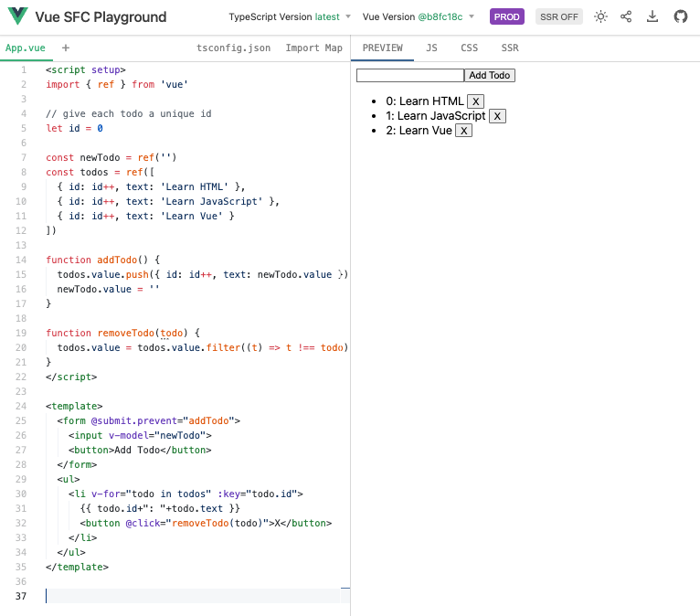Click '1: Learn JavaScript' preview text
The image size is (700, 616).
pyautogui.click(x=435, y=116)
